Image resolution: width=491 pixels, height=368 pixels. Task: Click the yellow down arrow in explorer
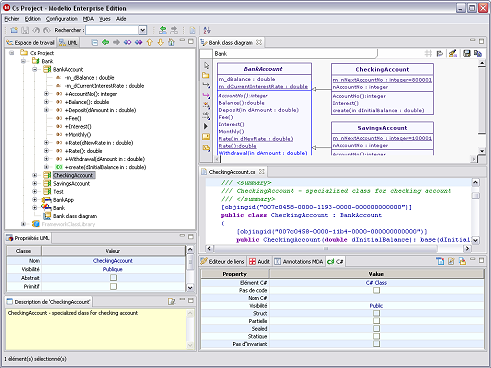point(161,42)
